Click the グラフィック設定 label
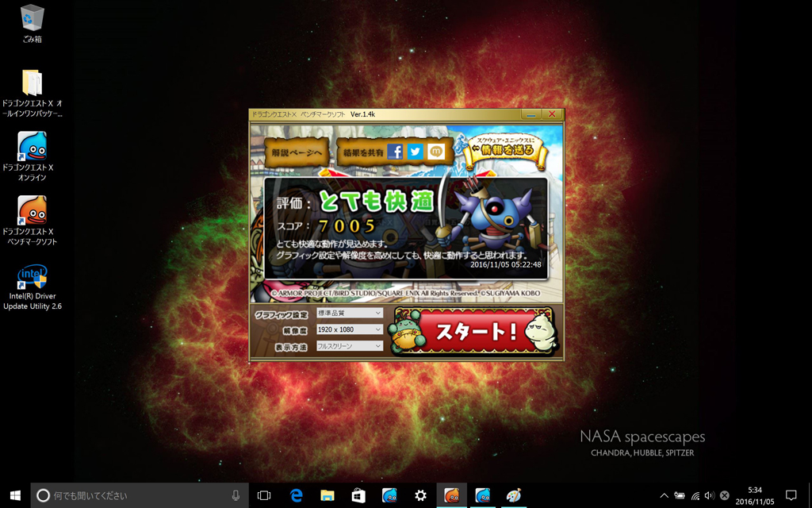Viewport: 812px width, 508px height. coord(282,314)
